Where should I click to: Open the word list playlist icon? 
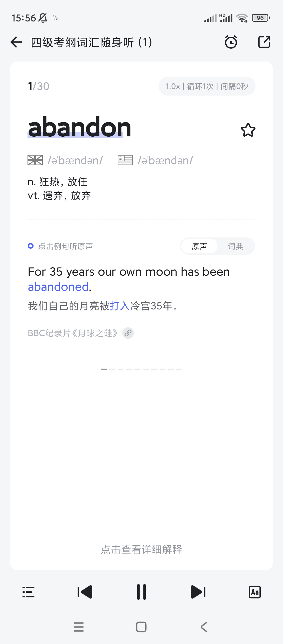click(28, 592)
